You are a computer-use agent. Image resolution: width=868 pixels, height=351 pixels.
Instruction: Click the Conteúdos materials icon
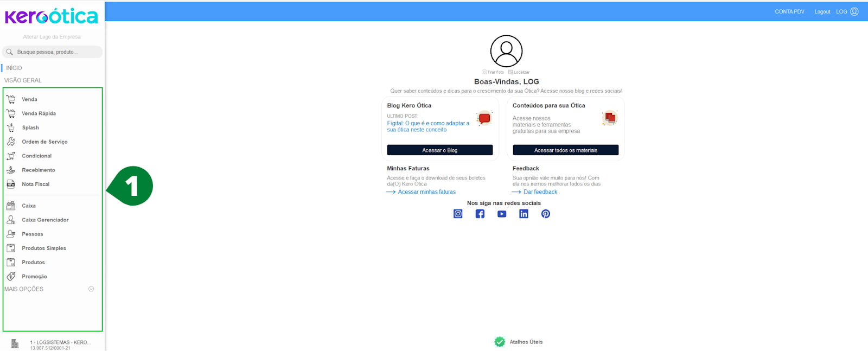point(610,118)
